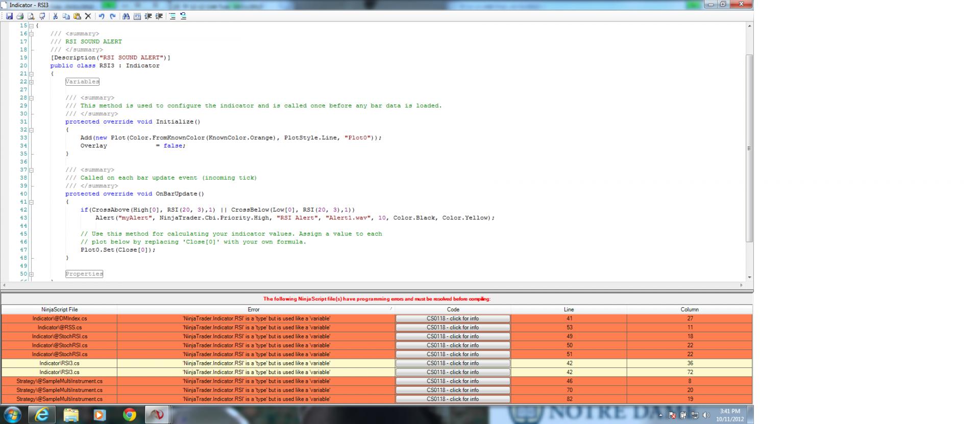Undo the last edit
Viewport: 980px width, 424px height.
102,16
